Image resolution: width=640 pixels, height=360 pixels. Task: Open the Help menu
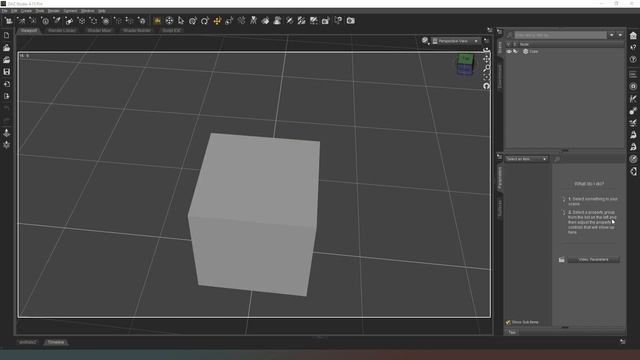coord(102,11)
